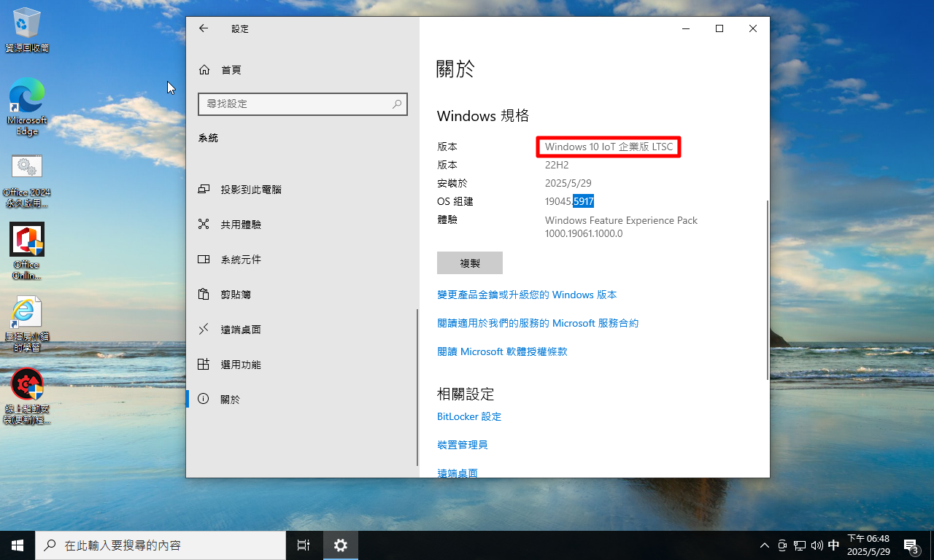Image resolution: width=934 pixels, height=560 pixels.
Task: Open the Microsoft 服務合約 link
Action: 538,323
